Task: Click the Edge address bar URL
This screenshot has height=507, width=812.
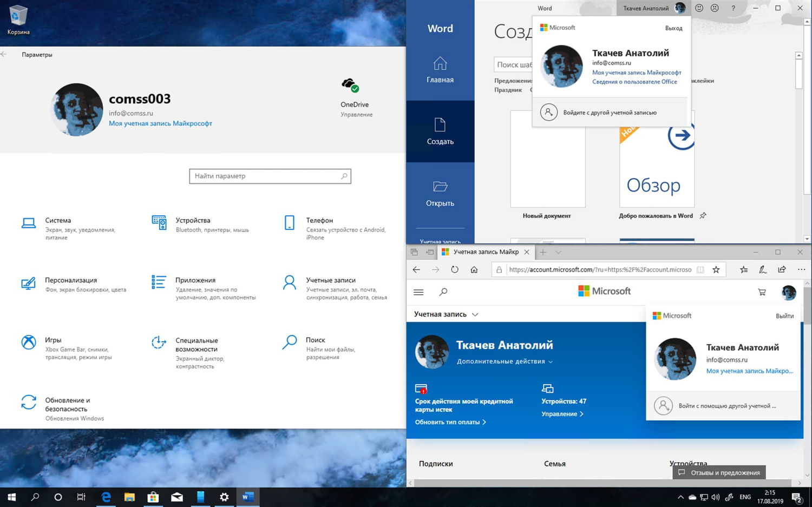Action: click(x=600, y=269)
